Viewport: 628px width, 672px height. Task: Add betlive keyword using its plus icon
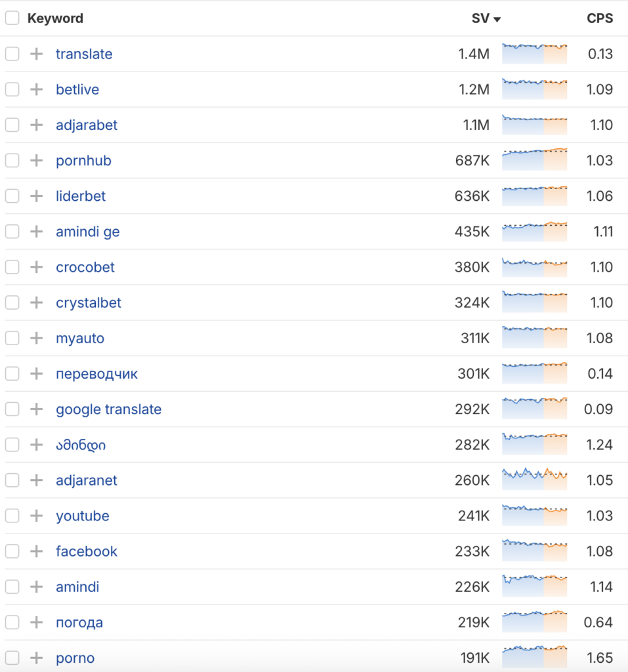tap(37, 89)
